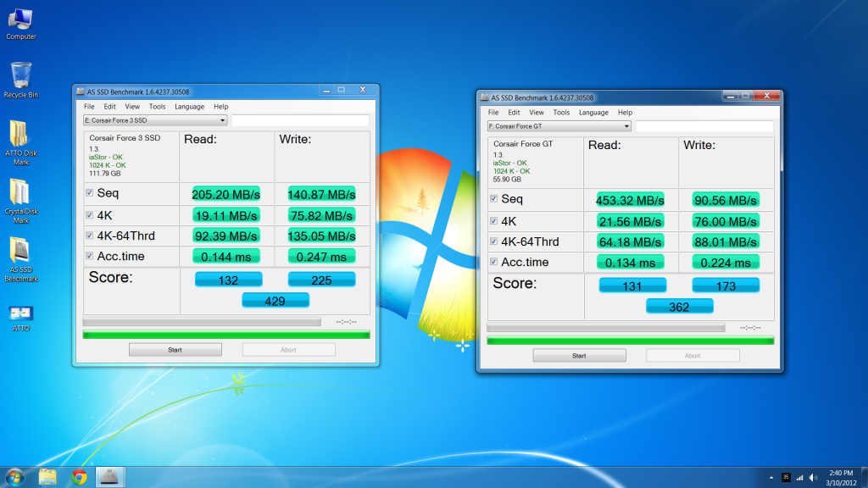This screenshot has height=488, width=868.
Task: Click the AS SSD Benchmark taskbar button
Action: pyautogui.click(x=109, y=477)
